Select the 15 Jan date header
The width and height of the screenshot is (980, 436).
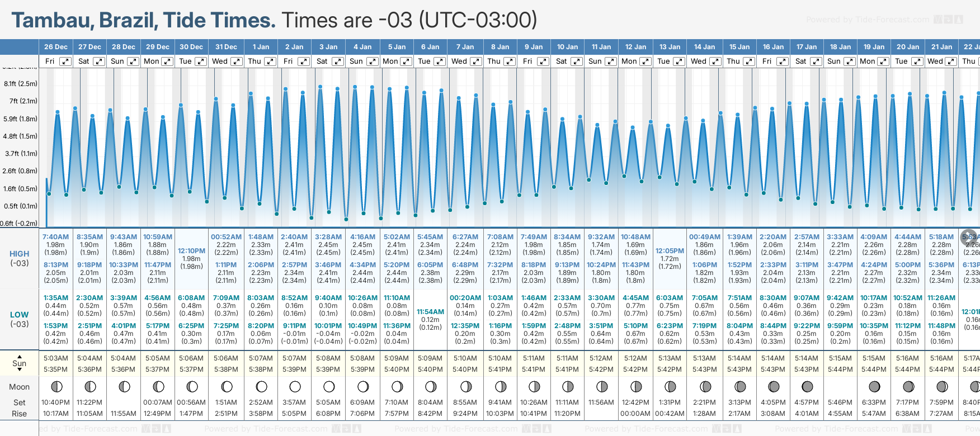pyautogui.click(x=739, y=47)
